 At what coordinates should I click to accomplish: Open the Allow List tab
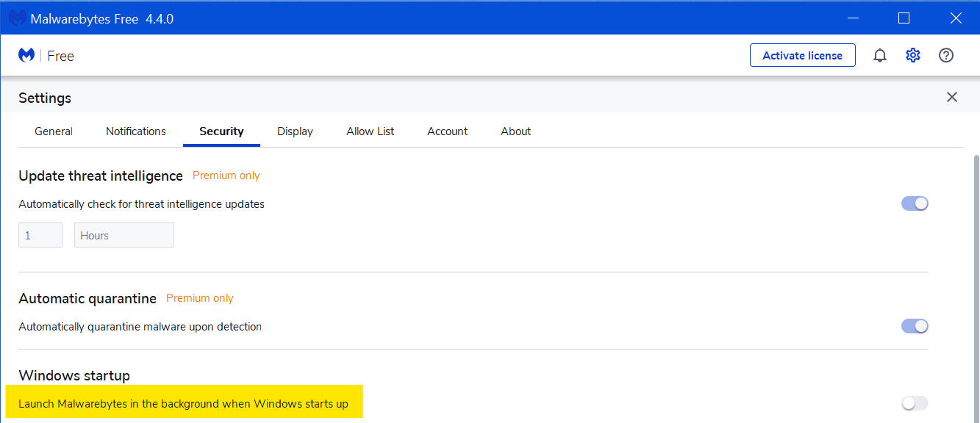tap(371, 131)
